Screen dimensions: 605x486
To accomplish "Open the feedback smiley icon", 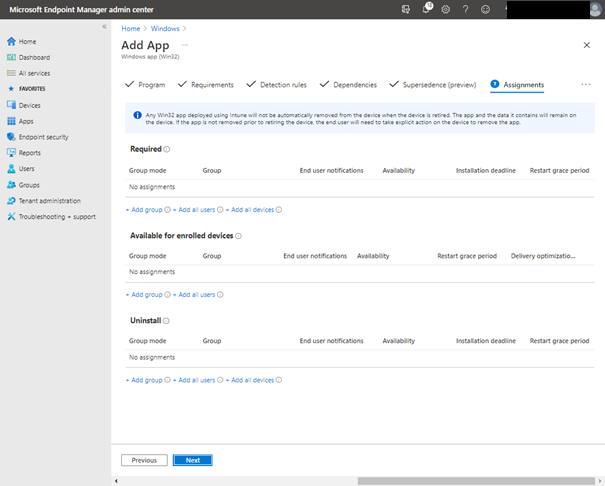I will click(485, 9).
